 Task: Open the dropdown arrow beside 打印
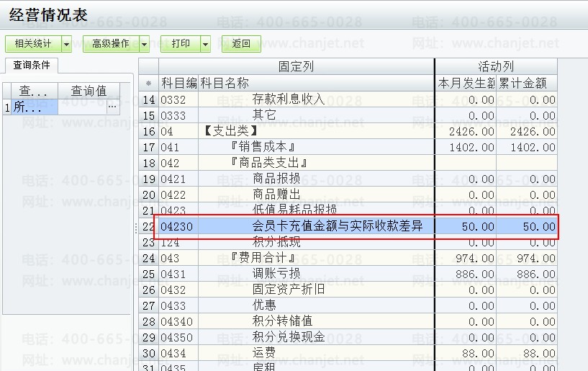206,44
